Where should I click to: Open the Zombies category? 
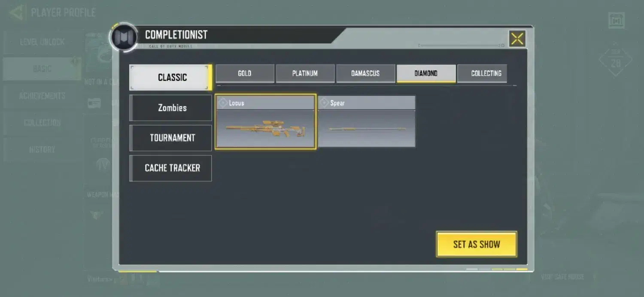tap(170, 108)
